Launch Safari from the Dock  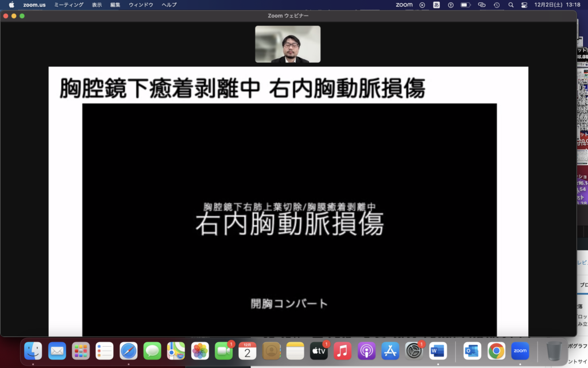[128, 351]
